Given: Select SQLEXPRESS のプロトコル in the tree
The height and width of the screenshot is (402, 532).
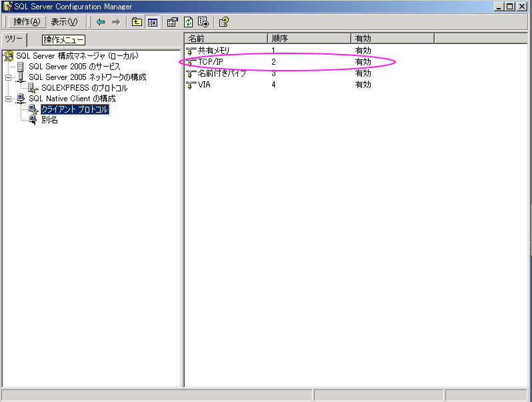Looking at the screenshot, I should pyautogui.click(x=84, y=88).
